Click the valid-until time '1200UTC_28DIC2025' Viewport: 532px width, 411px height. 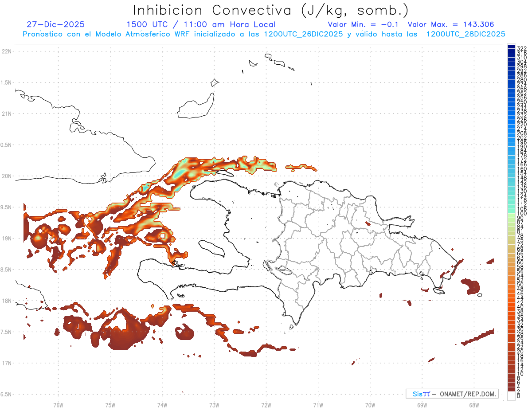click(x=465, y=34)
